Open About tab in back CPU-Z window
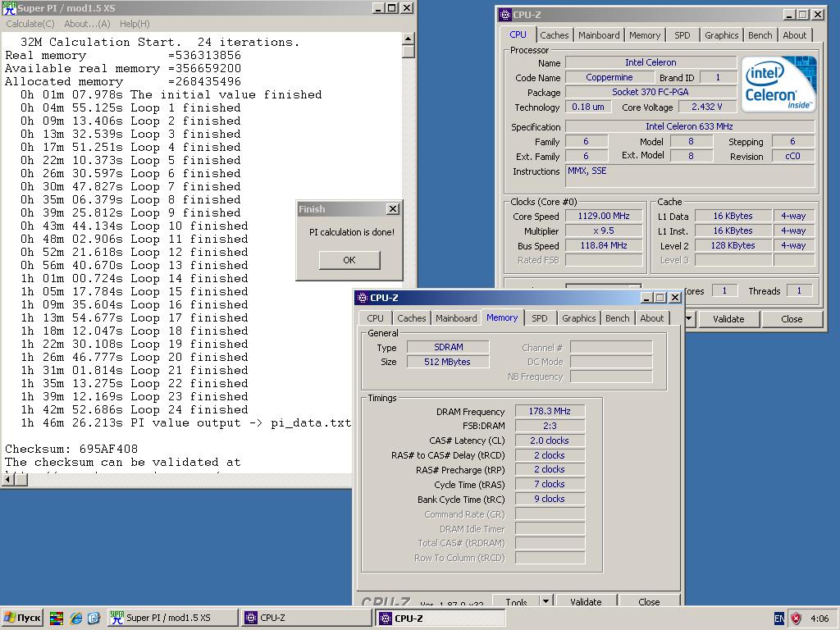This screenshot has height=630, width=840. click(794, 35)
